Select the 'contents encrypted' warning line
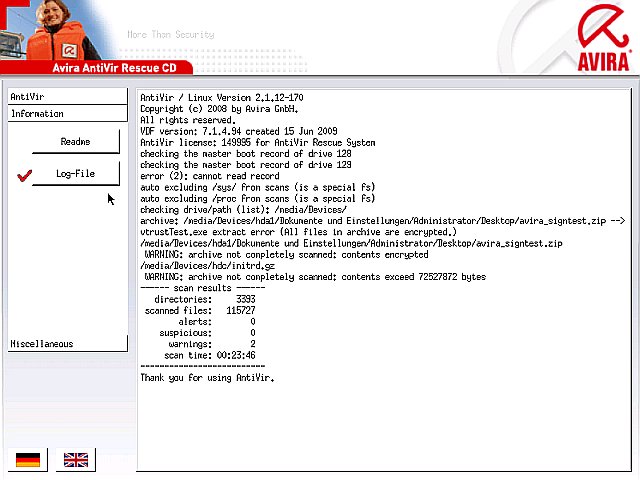Screen dimensions: 640x480 pos(287,255)
